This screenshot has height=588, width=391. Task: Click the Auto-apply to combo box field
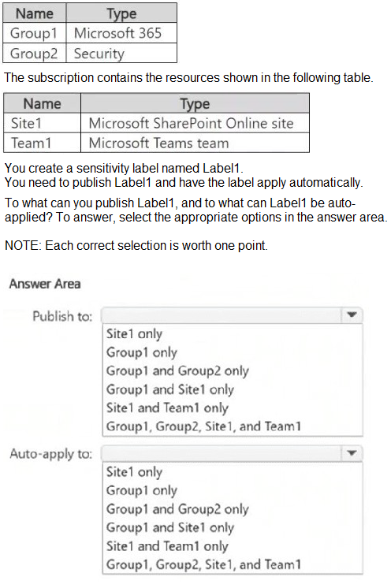(x=232, y=453)
